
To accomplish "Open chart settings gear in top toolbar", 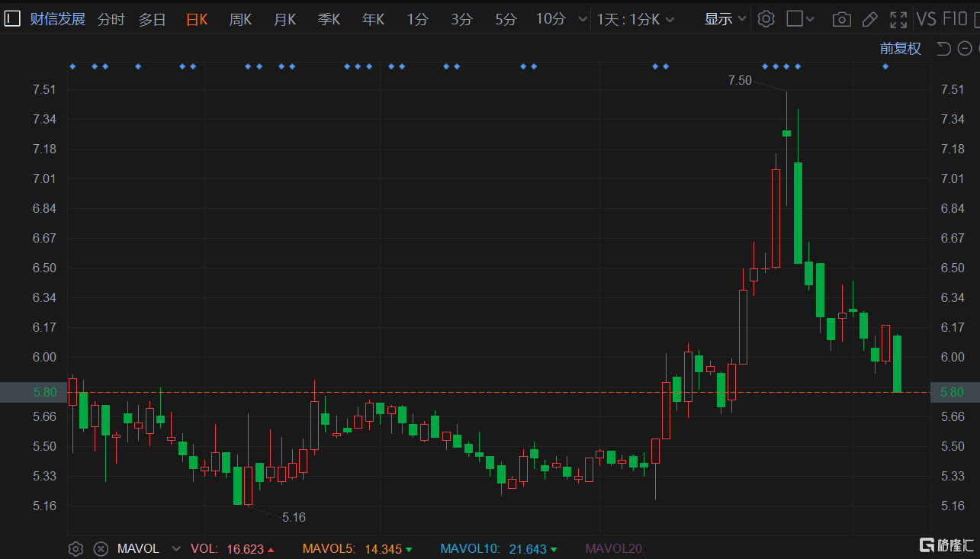I will [766, 19].
